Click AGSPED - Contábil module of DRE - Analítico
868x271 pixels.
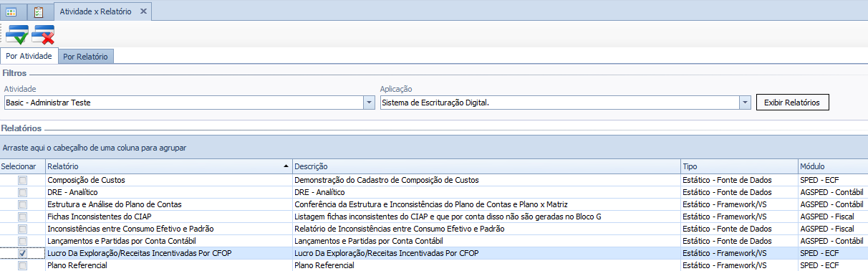click(x=831, y=192)
